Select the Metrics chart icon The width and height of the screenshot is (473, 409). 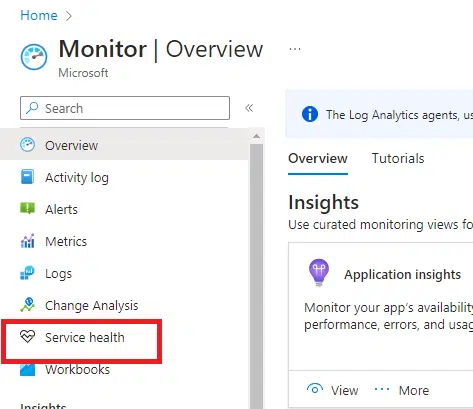27,241
